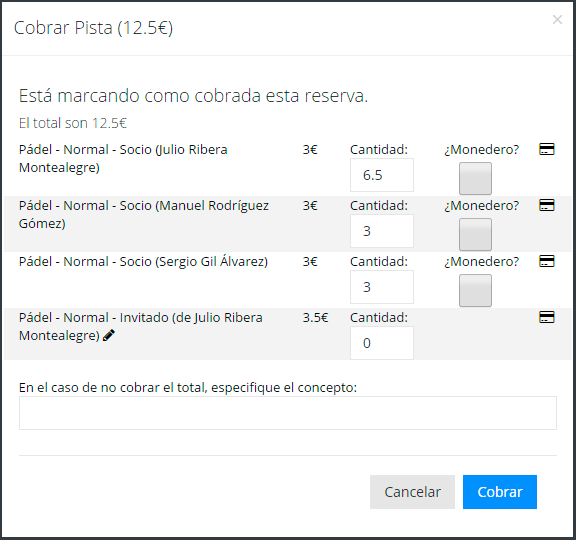
Task: Click card payment icon for Invitado row
Action: [546, 317]
